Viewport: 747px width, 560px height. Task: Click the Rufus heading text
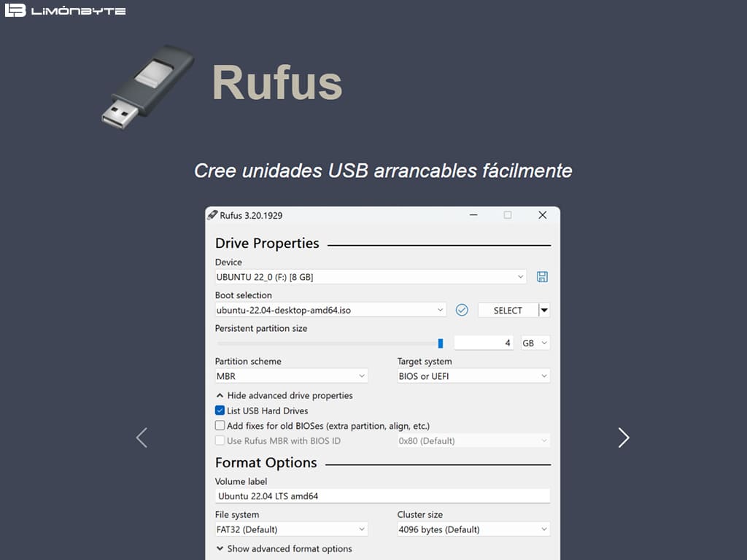pyautogui.click(x=277, y=83)
